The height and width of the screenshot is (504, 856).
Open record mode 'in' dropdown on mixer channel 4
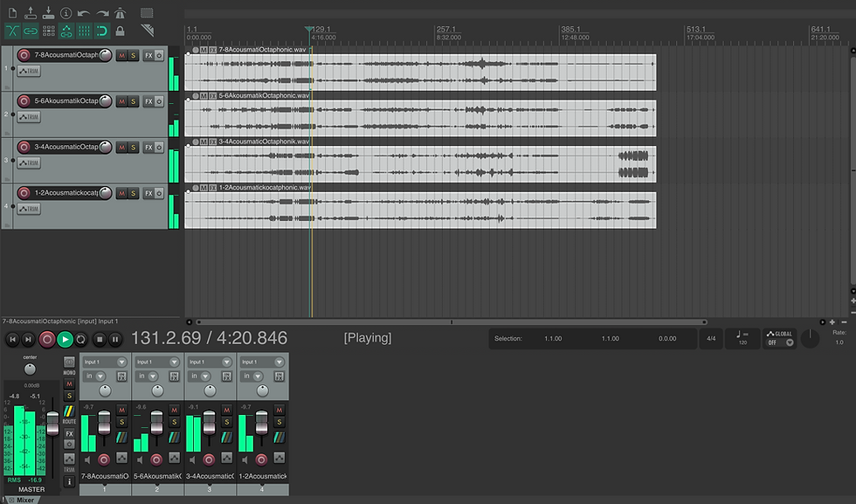pyautogui.click(x=252, y=376)
